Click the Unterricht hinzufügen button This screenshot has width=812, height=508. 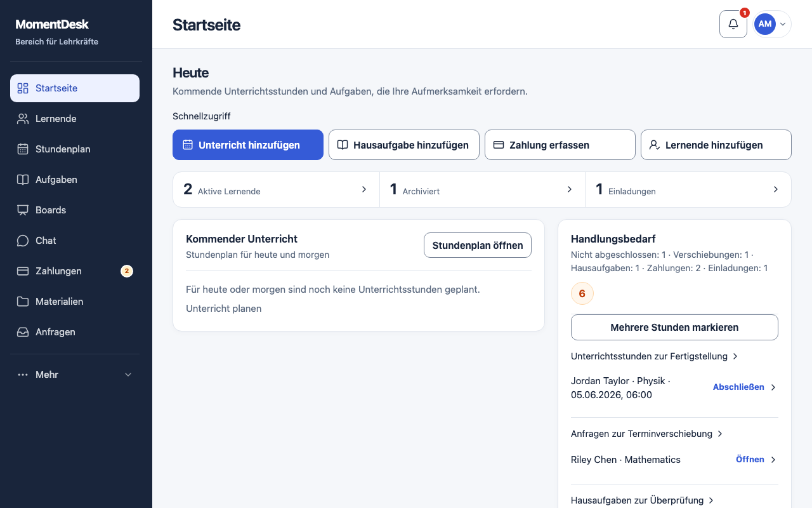[x=248, y=145]
